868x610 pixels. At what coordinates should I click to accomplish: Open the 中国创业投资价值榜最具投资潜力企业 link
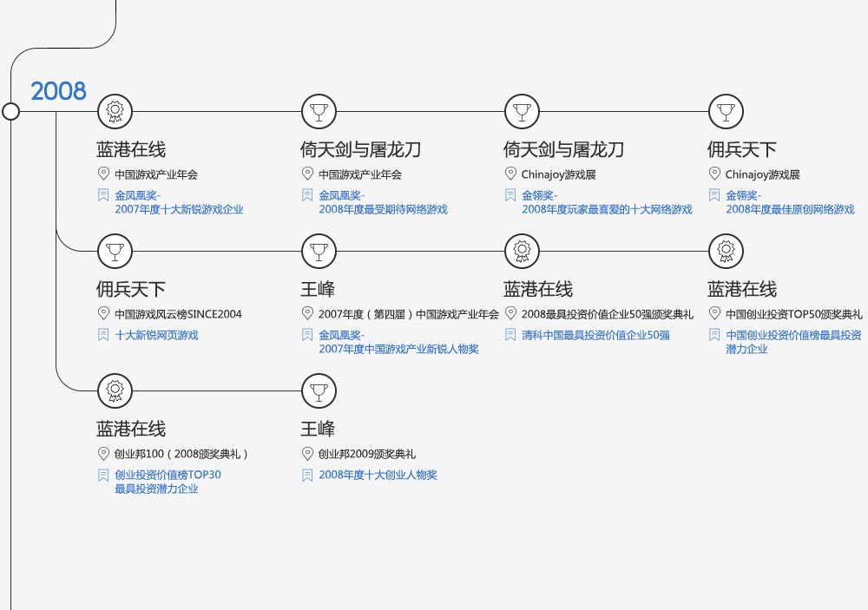pyautogui.click(x=793, y=342)
